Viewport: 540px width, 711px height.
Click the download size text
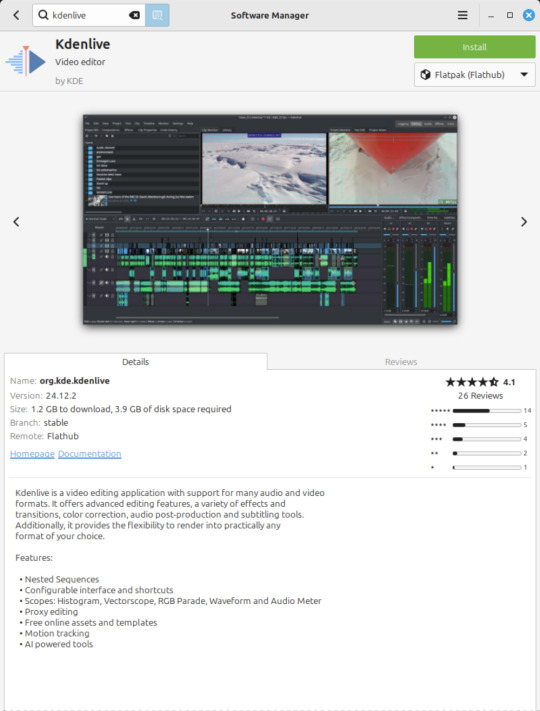click(131, 409)
